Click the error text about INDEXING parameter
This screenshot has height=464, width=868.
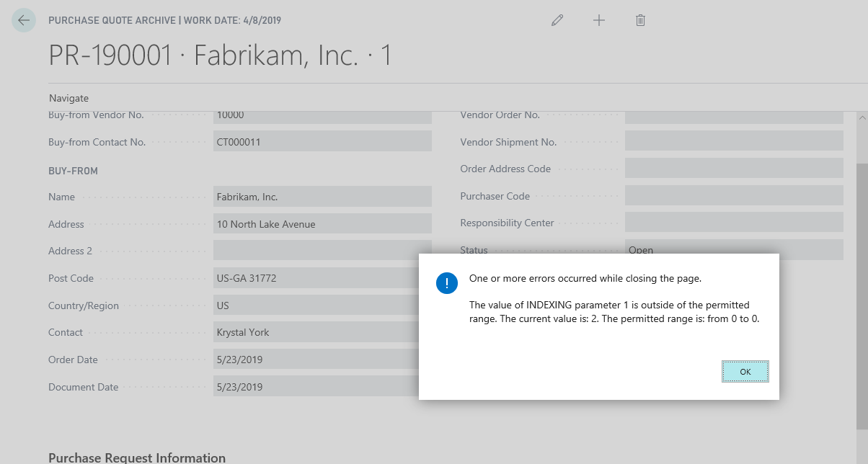[x=614, y=311]
